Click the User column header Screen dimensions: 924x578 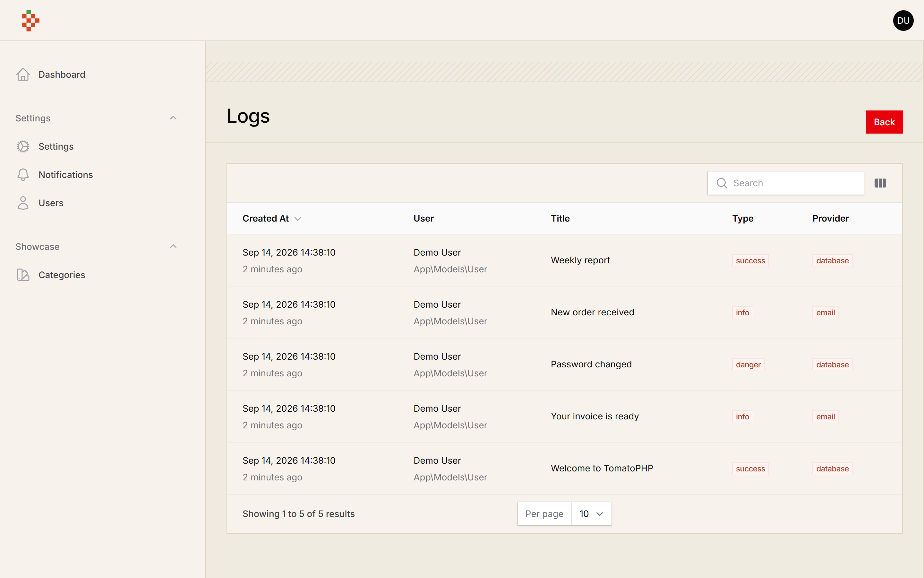point(424,218)
